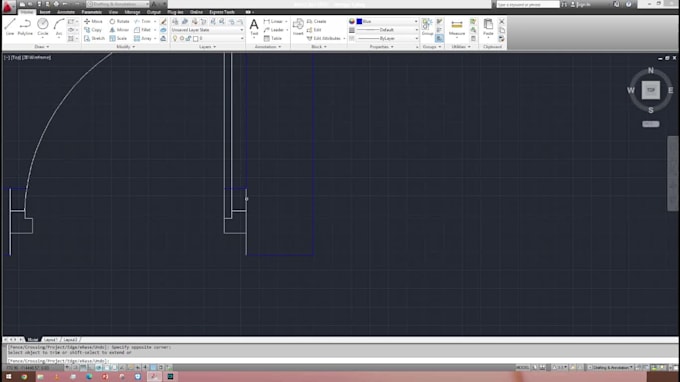
Task: Activate the Rotate command
Action: pos(119,21)
